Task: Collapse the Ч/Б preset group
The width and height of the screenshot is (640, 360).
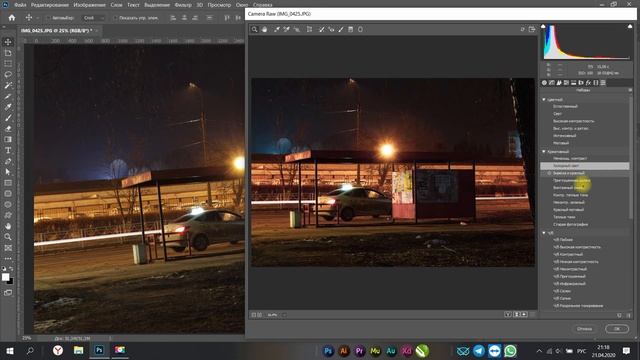Action: 544,233
